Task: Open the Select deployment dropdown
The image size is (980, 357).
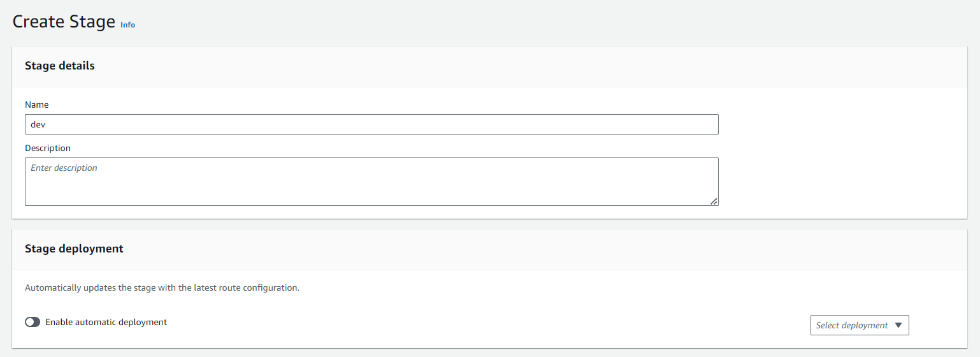Action: (x=859, y=325)
